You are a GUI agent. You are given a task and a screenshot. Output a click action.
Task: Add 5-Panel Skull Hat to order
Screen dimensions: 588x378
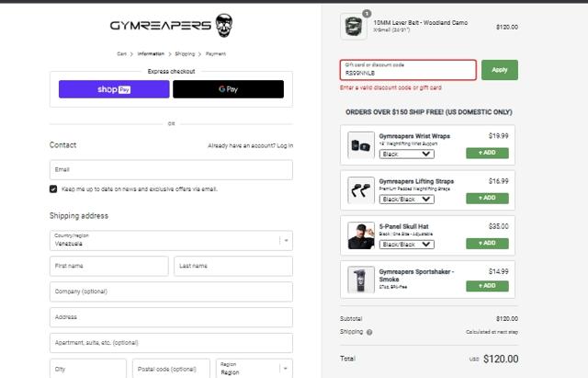point(487,243)
